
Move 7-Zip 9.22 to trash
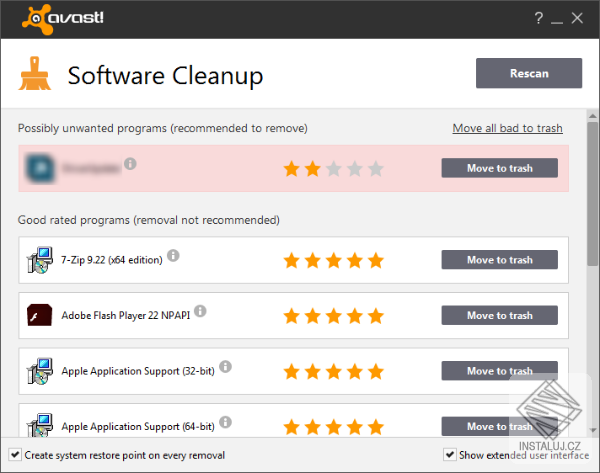[499, 260]
